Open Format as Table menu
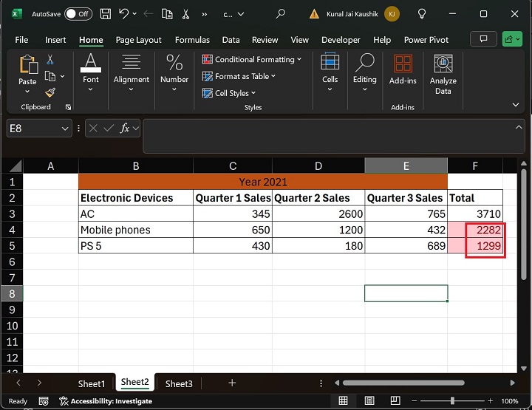Viewport: 532px width, 410px height. [x=239, y=76]
